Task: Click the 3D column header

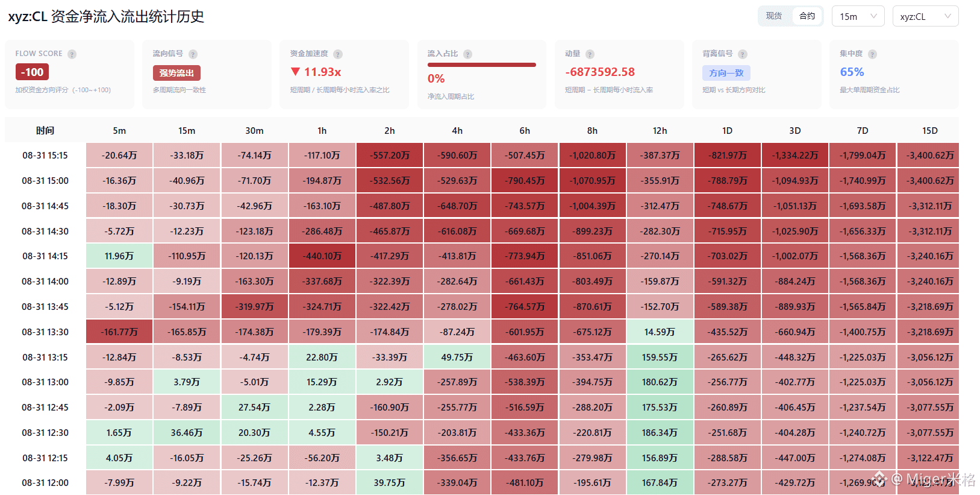Action: [x=795, y=130]
